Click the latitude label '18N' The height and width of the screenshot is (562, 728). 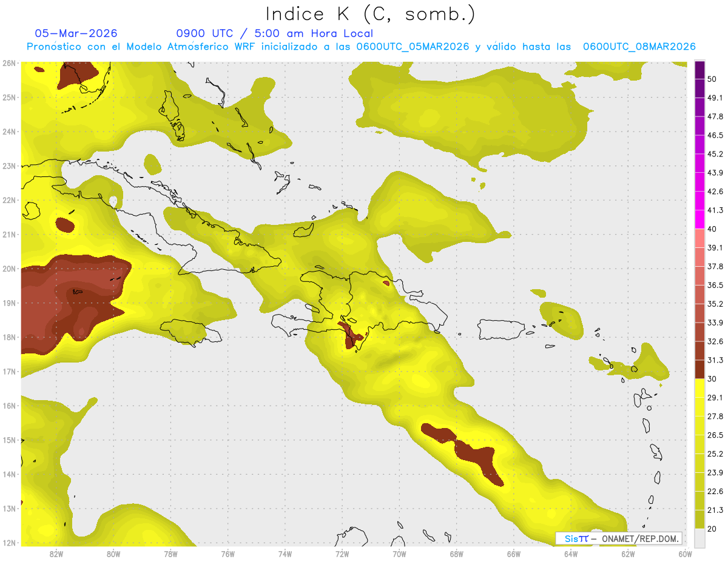pyautogui.click(x=8, y=337)
